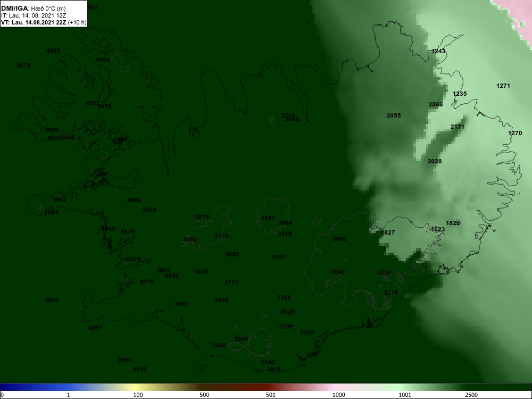532x399 pixels.
Task: Select the map value 3799
Action: click(x=286, y=327)
